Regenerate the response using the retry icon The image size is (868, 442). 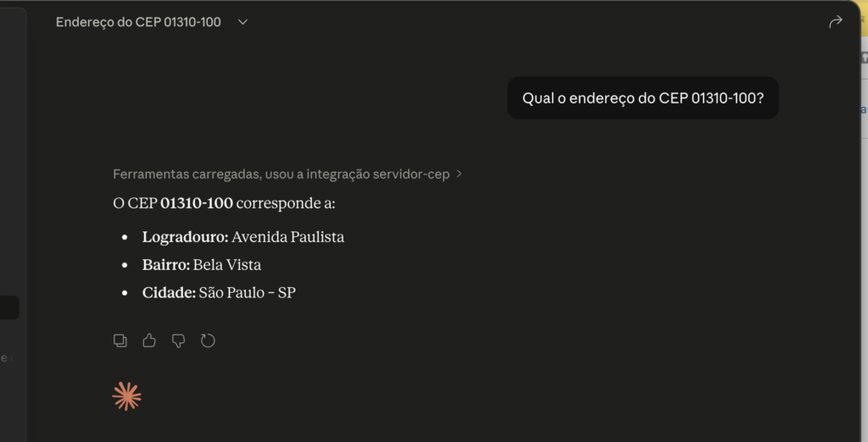(208, 340)
